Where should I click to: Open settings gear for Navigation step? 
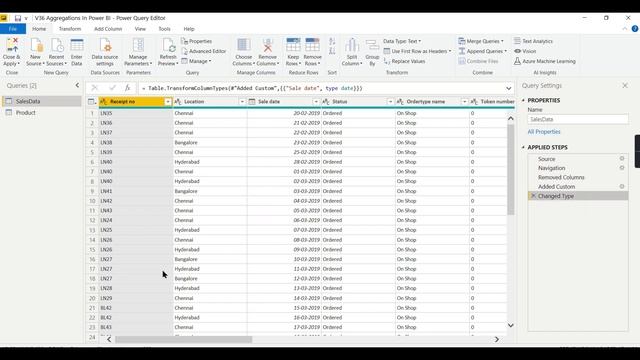point(622,168)
